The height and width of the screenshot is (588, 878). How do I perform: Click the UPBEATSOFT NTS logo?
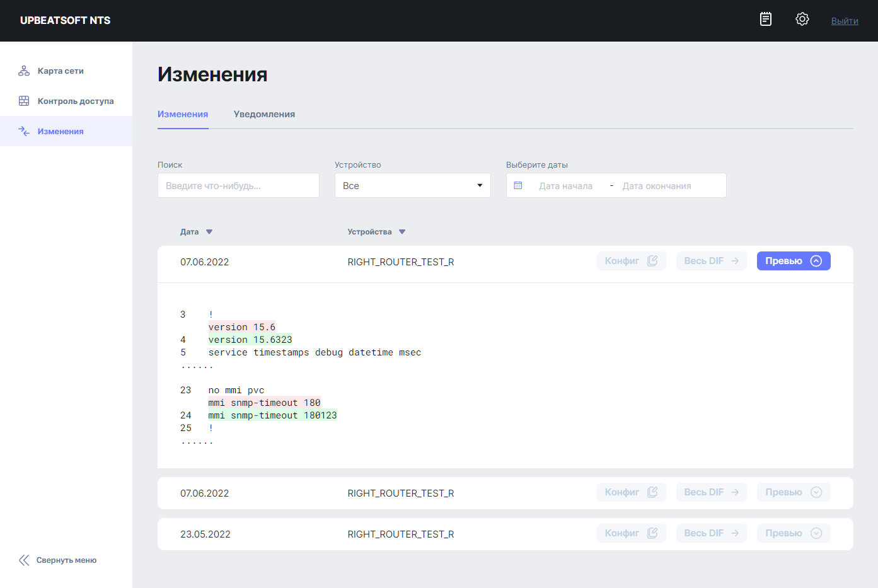65,20
